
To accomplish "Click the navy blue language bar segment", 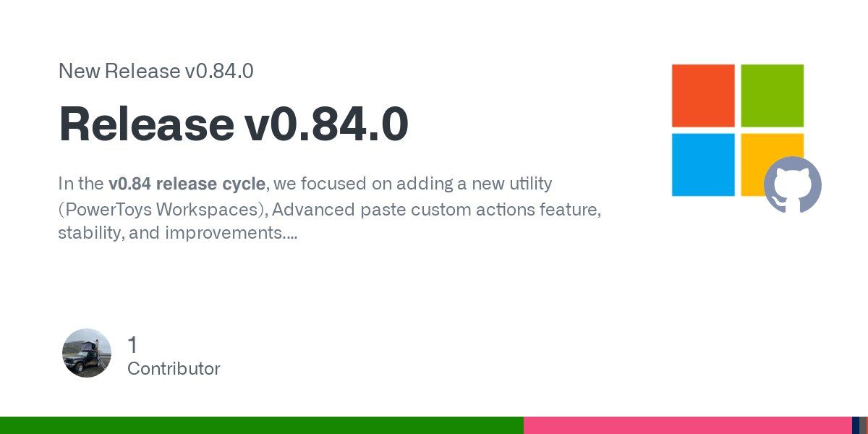I will click(x=855, y=425).
